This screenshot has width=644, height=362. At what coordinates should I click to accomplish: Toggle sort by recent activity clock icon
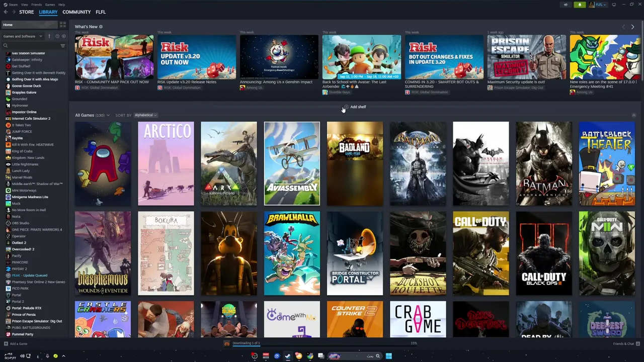[x=57, y=36]
